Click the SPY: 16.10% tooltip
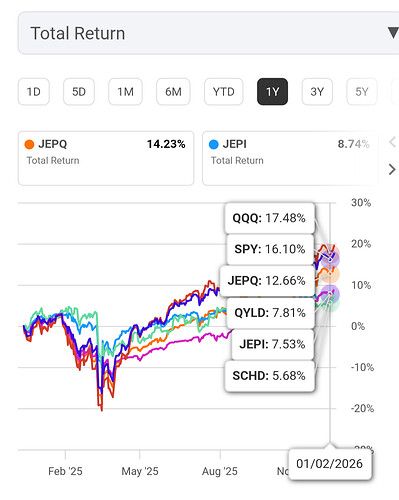399x500 pixels. 270,249
